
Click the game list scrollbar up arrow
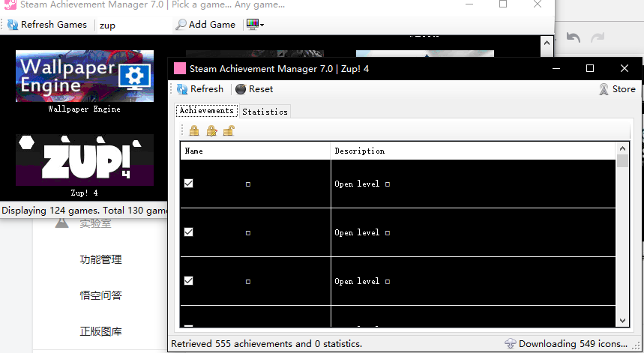(547, 43)
